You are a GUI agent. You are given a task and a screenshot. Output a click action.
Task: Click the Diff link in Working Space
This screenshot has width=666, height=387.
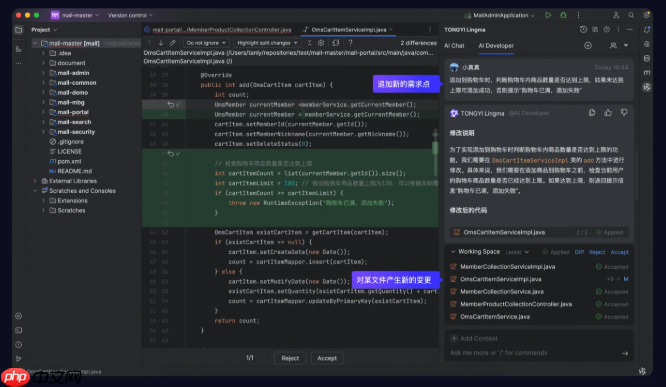click(x=579, y=252)
